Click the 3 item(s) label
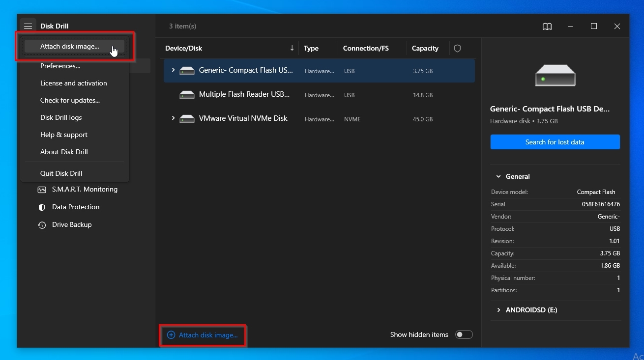 click(x=183, y=26)
